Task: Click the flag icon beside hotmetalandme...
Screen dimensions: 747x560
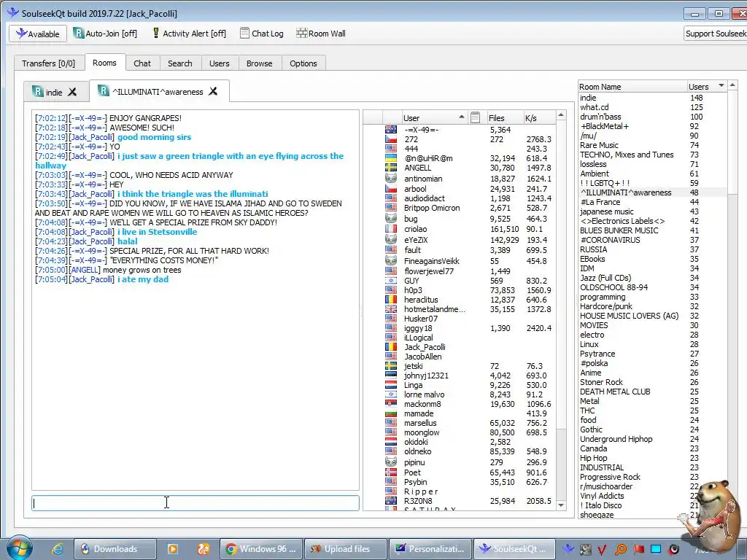Action: point(391,309)
